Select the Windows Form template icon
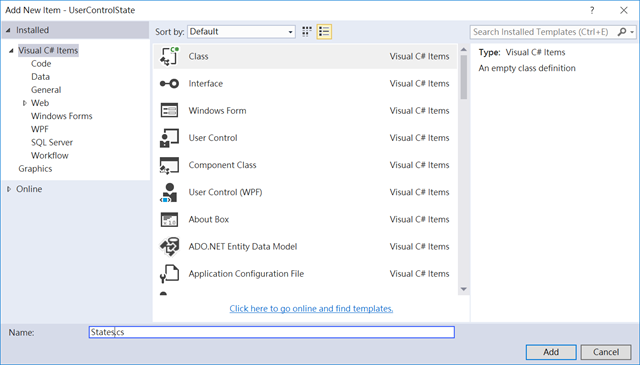Image resolution: width=640 pixels, height=365 pixels. point(169,111)
